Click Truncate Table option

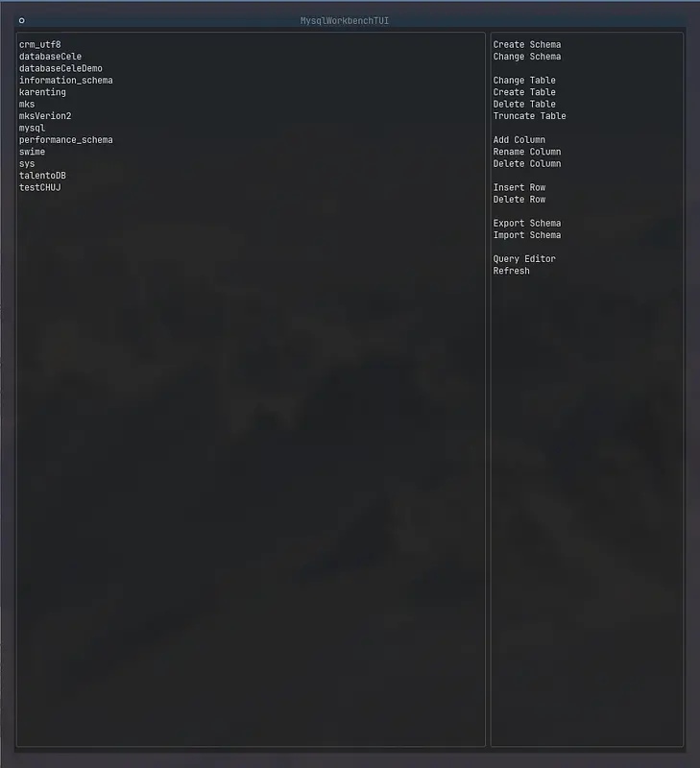(x=529, y=116)
